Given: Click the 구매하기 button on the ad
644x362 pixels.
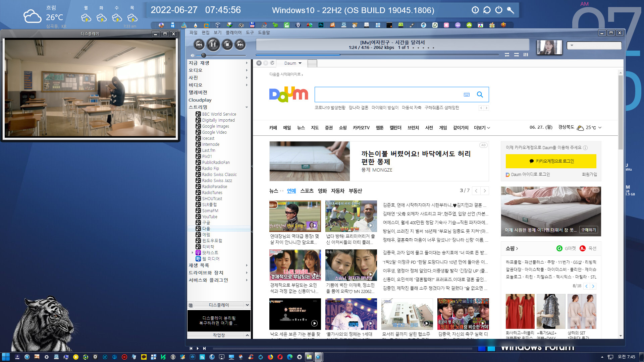Looking at the screenshot, I should point(588,230).
